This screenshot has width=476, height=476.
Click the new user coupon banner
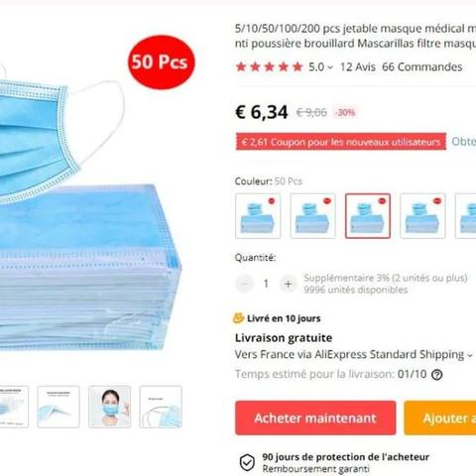click(341, 142)
